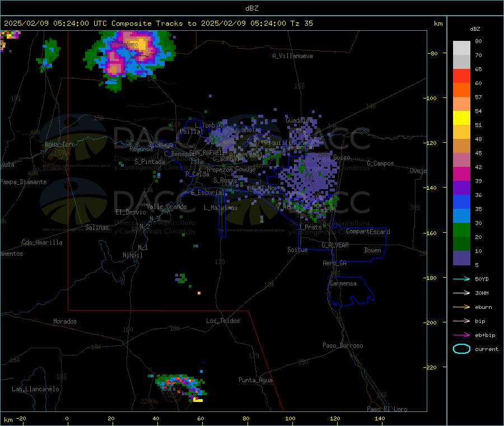Click the 'Lag.Llancanelo' map label
This screenshot has height=426, width=504.
pos(35,389)
